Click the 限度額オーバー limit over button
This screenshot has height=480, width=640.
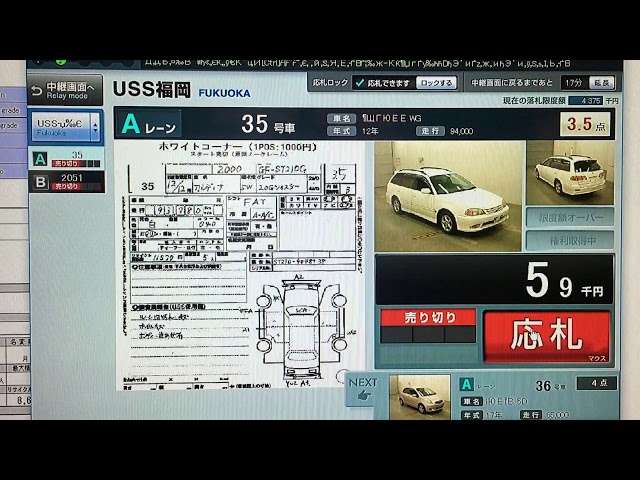(569, 217)
